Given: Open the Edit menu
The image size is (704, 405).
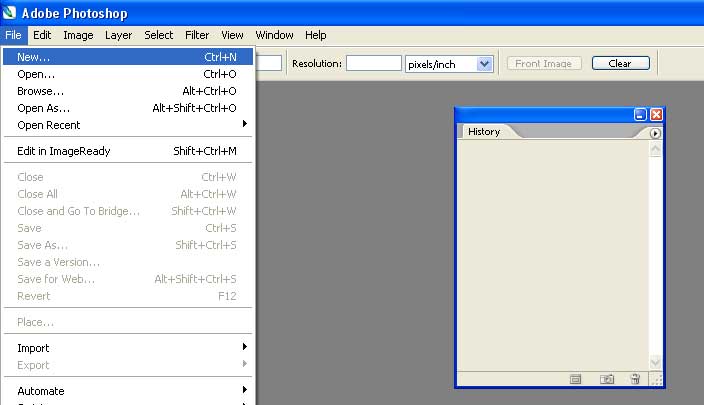Looking at the screenshot, I should tap(42, 35).
